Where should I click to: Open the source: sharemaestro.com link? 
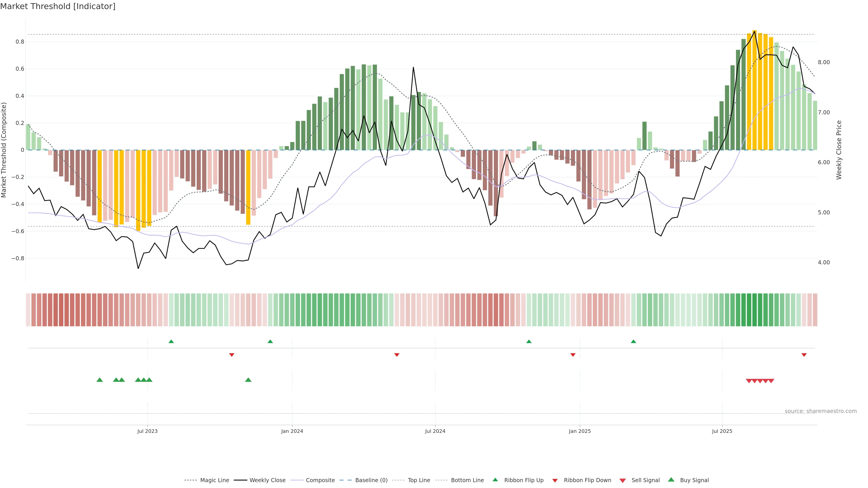821,411
